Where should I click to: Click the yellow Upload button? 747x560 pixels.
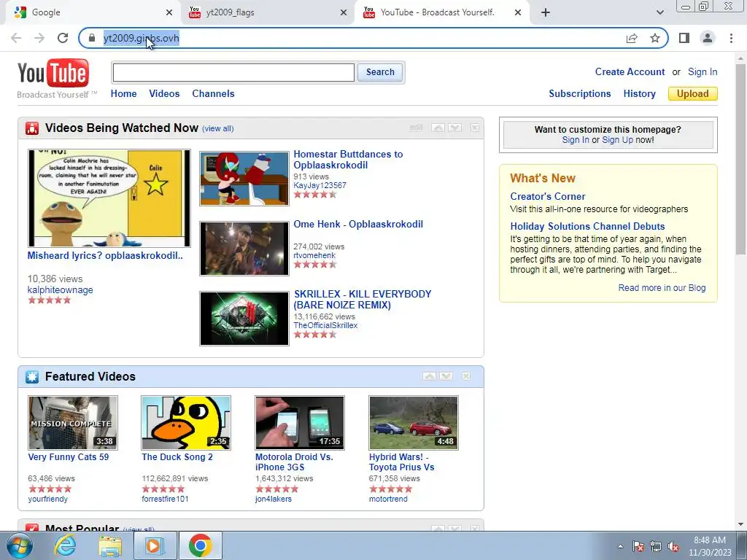[x=693, y=94]
